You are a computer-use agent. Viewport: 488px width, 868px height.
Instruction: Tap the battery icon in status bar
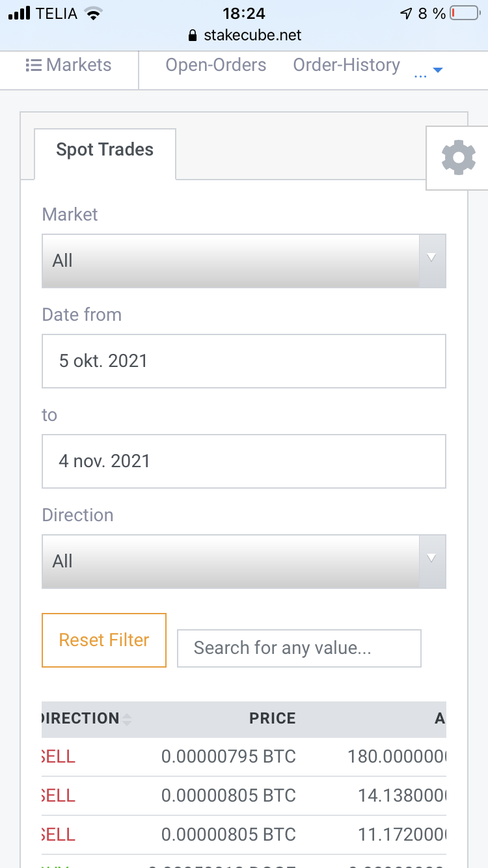point(465,13)
